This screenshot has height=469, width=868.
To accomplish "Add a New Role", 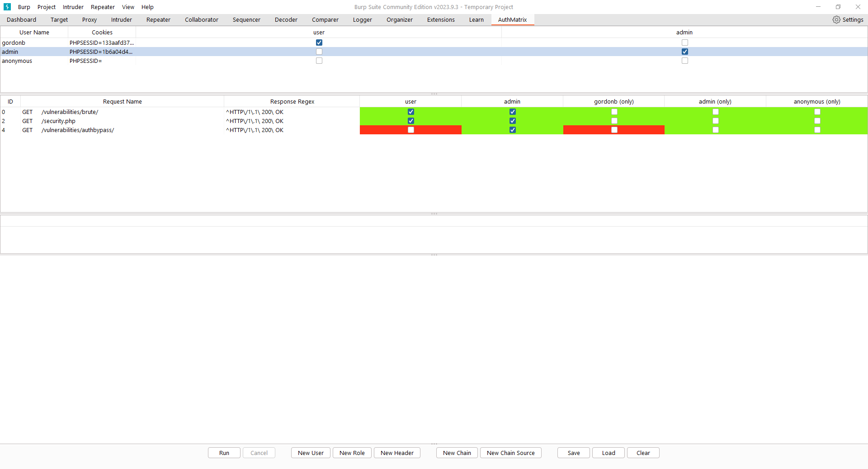I will pos(352,453).
